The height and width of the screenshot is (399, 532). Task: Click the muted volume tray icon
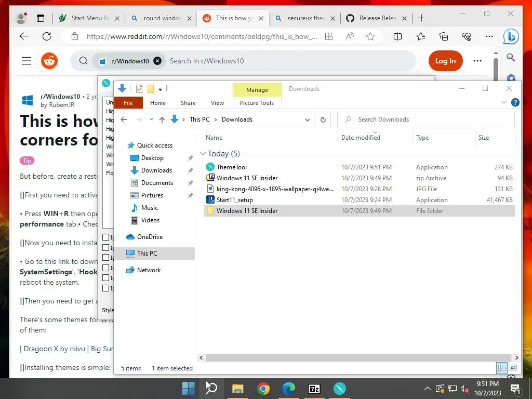tap(464, 389)
